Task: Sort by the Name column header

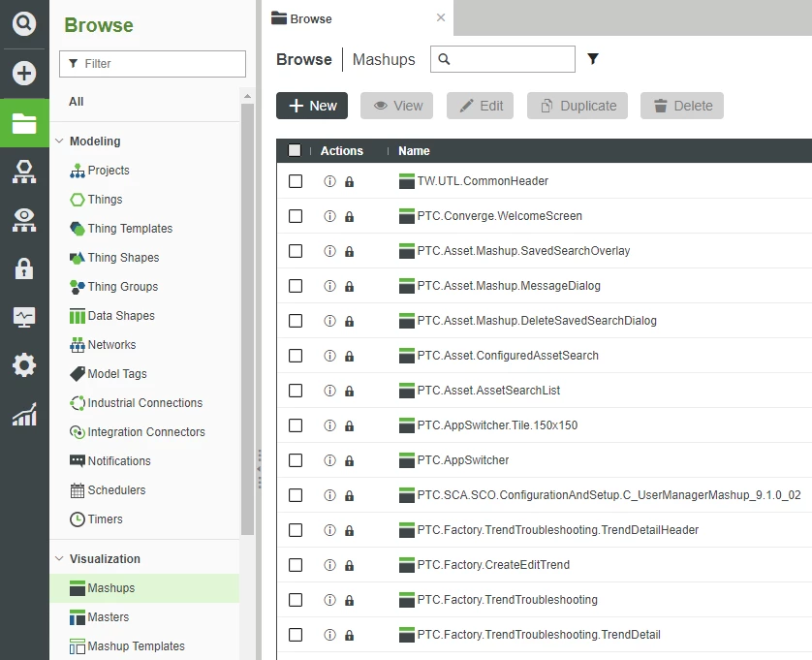Action: tap(414, 151)
